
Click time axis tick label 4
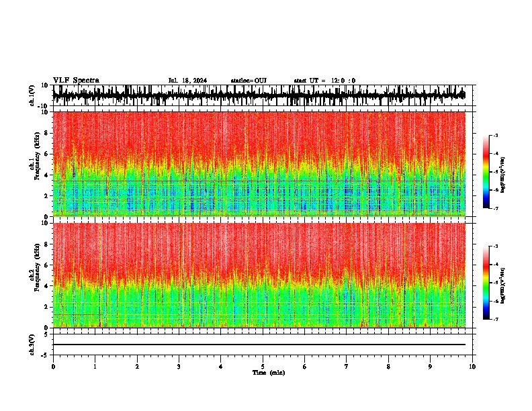[x=221, y=367]
